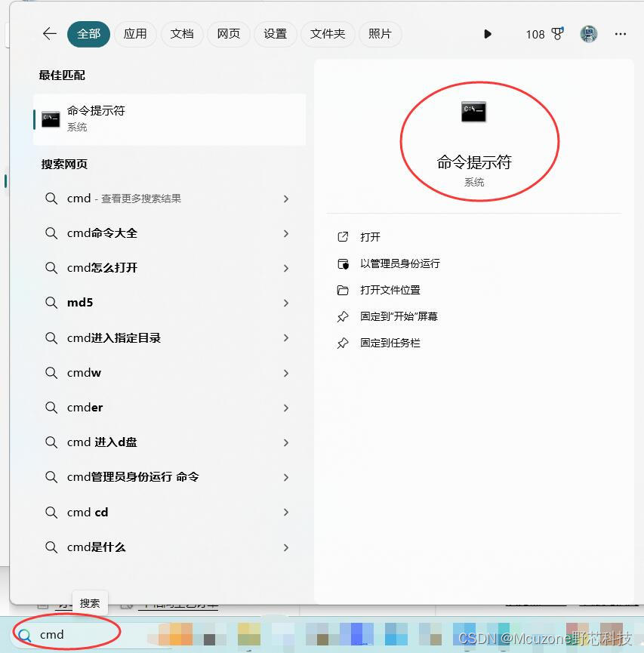The height and width of the screenshot is (653, 644).
Task: Switch to the 照片 filter tab
Action: click(x=380, y=34)
